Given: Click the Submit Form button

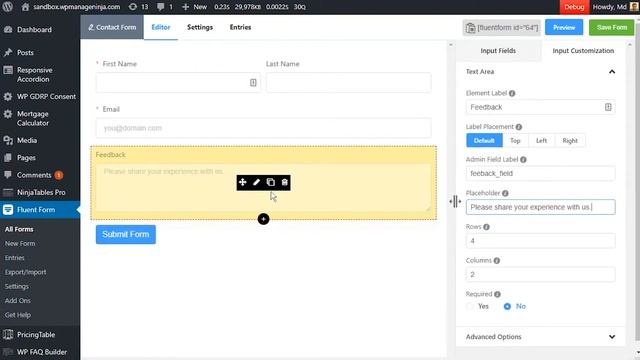Looking at the screenshot, I should pos(126,235).
